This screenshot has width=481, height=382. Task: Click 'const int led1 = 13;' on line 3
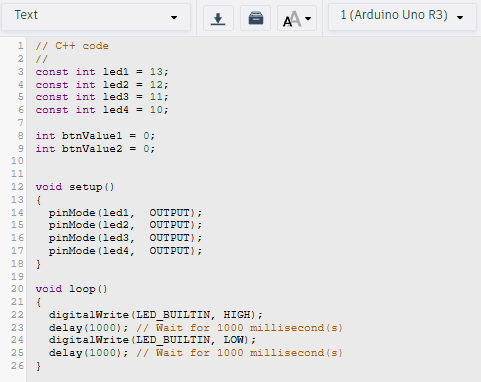tap(102, 72)
